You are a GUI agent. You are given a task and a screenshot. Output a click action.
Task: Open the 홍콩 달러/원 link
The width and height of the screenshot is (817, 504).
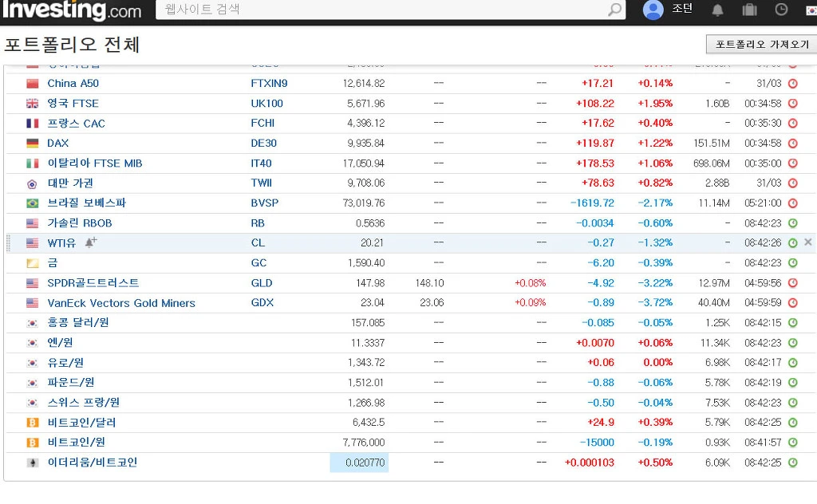pos(78,322)
